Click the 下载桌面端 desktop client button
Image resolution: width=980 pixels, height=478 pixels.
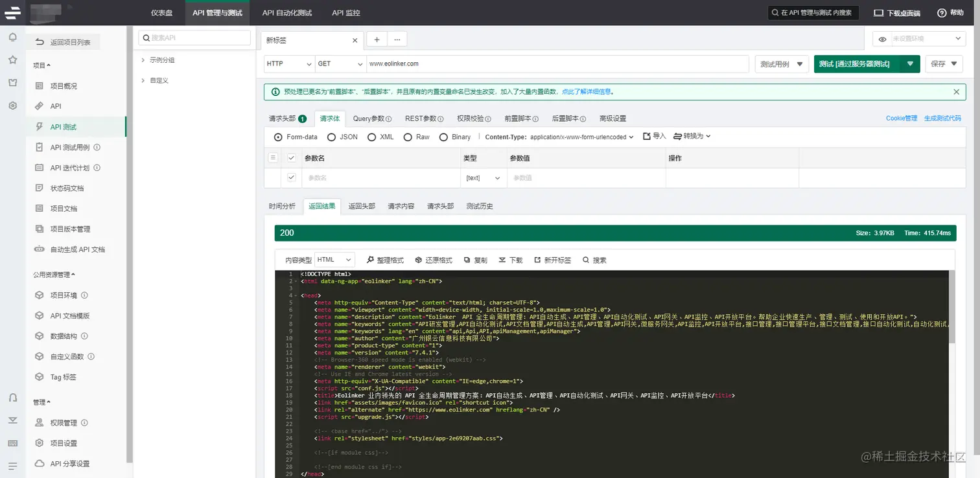[897, 13]
